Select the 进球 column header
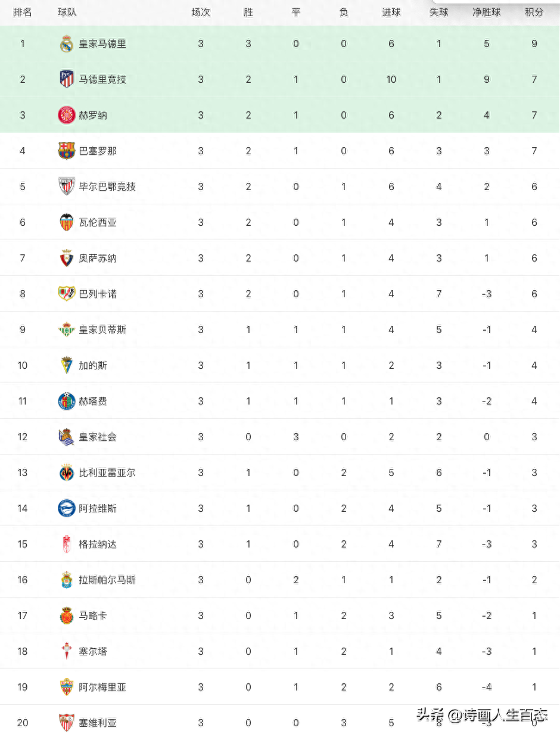 click(391, 12)
